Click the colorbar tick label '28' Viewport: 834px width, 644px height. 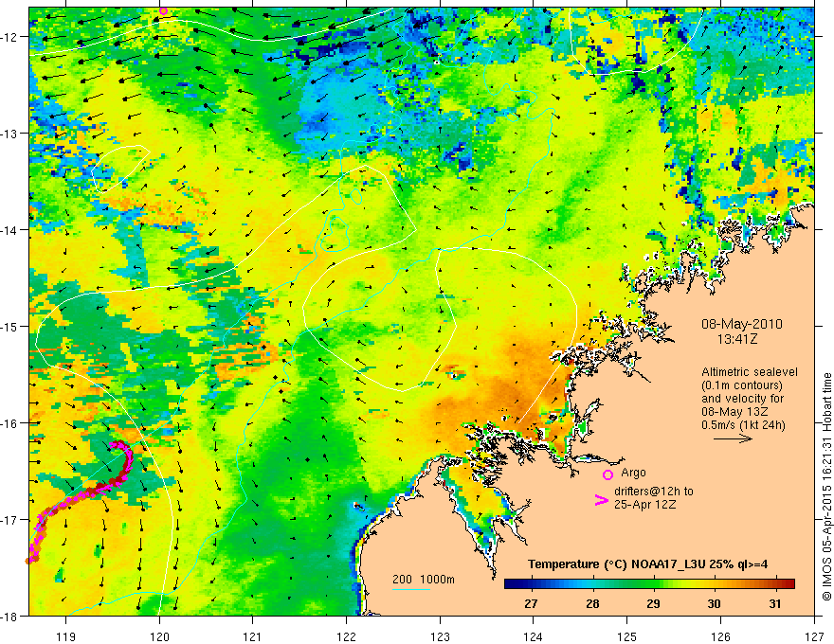click(x=592, y=603)
